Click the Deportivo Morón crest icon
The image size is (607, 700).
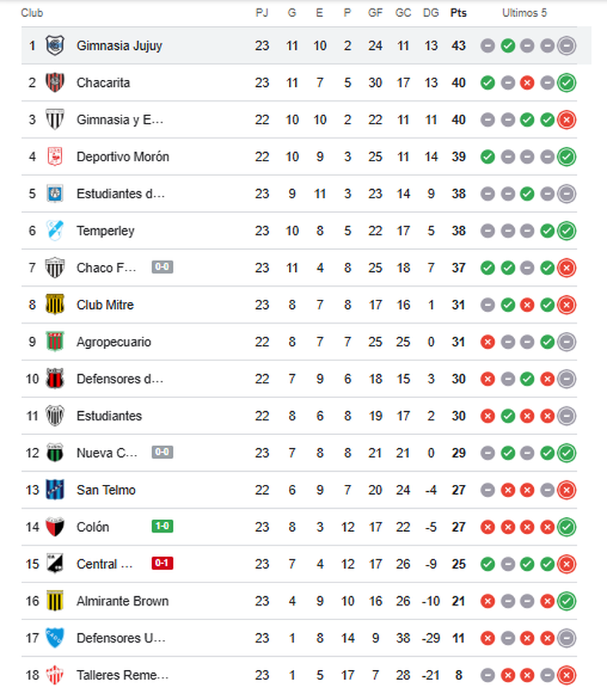[55, 157]
